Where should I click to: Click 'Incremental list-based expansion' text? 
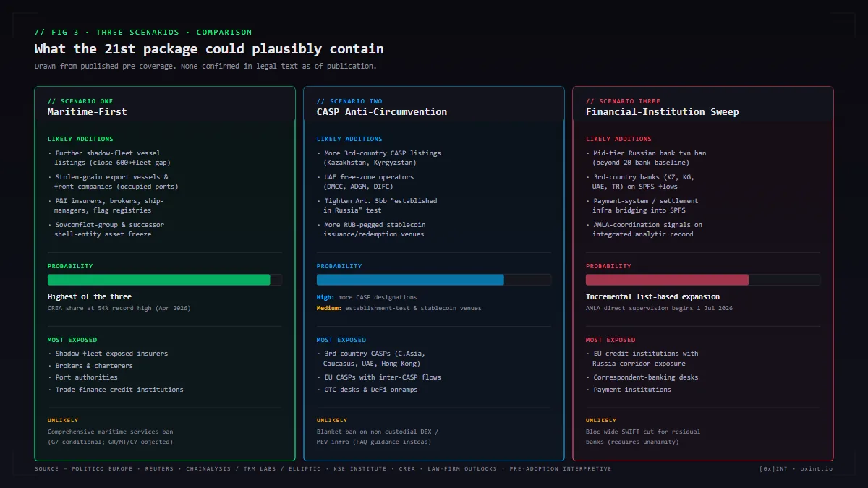tap(653, 296)
